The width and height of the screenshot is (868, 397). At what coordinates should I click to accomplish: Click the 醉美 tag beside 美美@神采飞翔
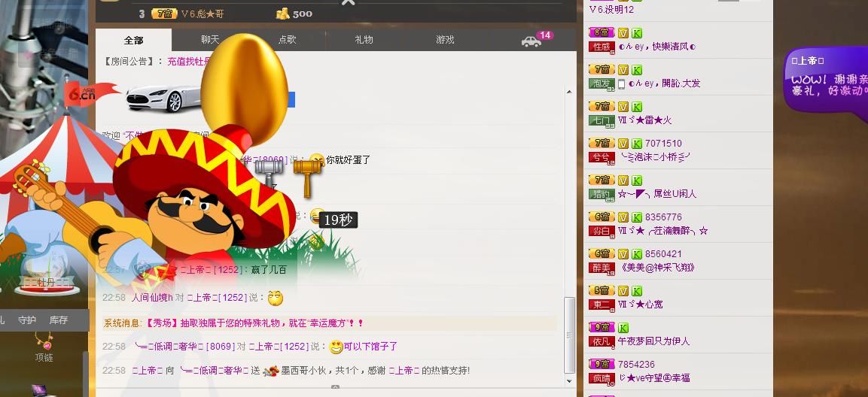point(602,268)
